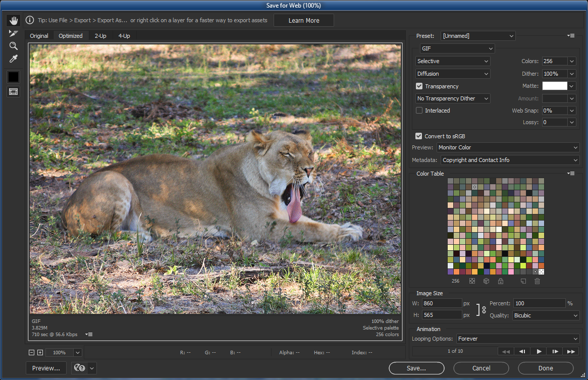
Task: Select the Eyedropper tool
Action: click(x=13, y=59)
